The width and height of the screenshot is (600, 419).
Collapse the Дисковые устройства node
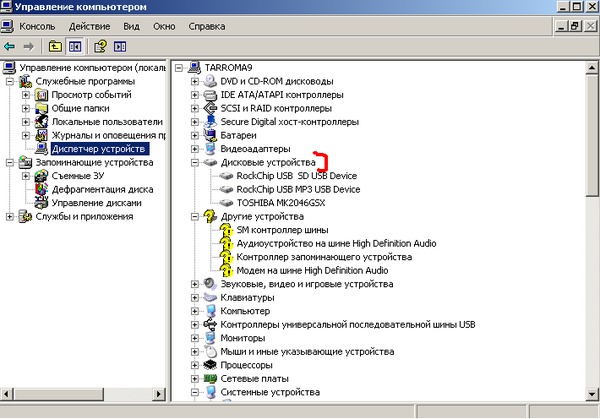point(195,162)
